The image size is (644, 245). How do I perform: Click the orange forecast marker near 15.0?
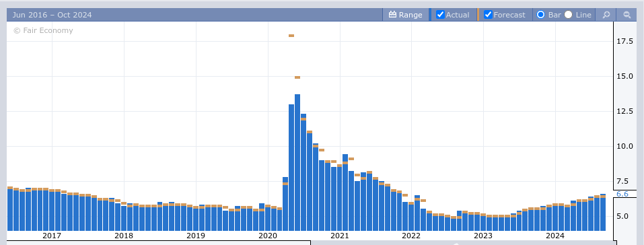[297, 77]
